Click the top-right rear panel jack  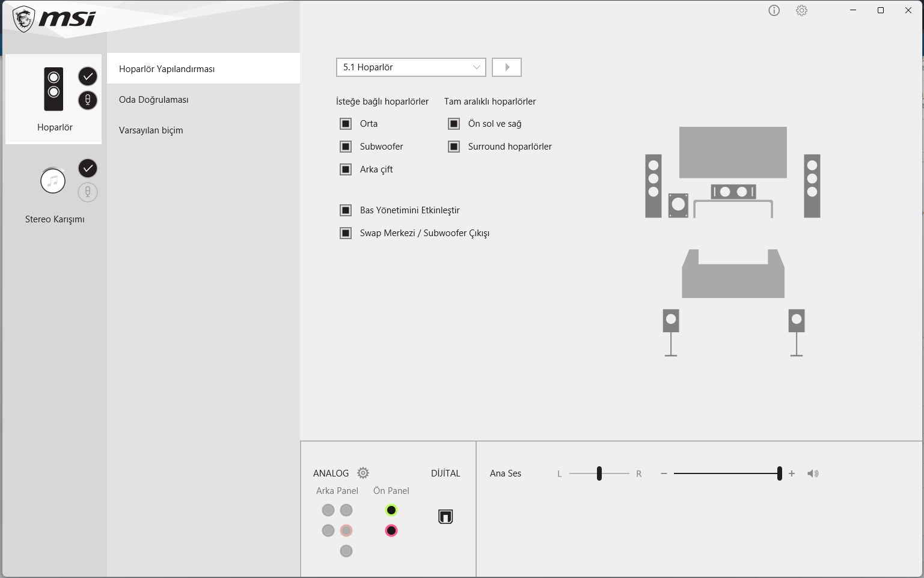click(346, 510)
